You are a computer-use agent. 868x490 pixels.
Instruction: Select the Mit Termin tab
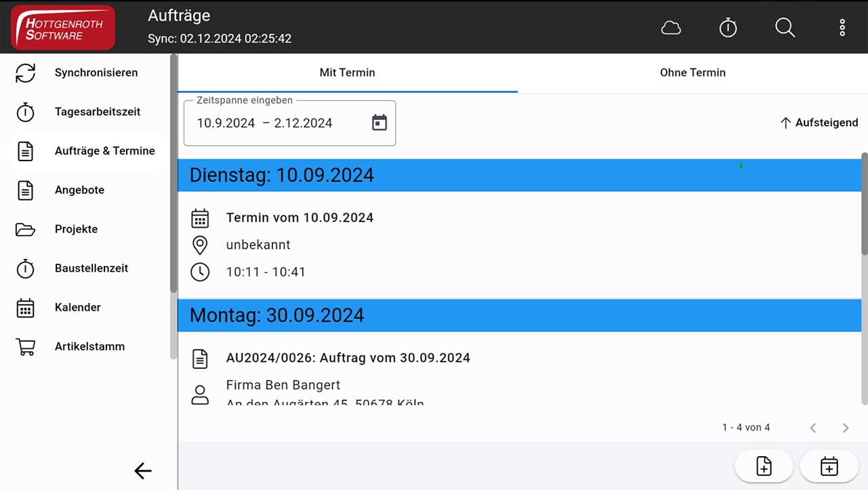tap(347, 73)
